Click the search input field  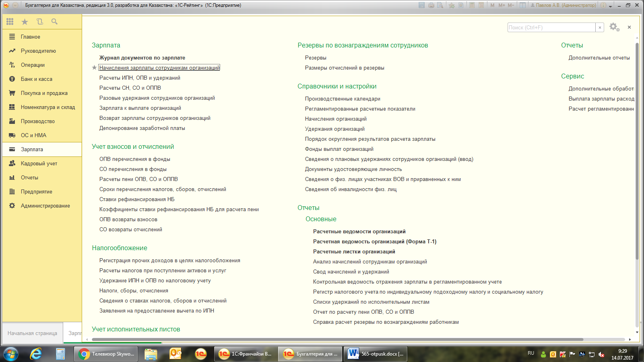click(x=551, y=27)
